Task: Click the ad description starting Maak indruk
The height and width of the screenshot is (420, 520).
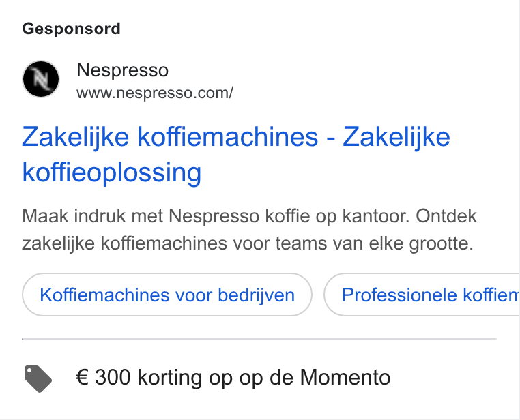Action: pos(249,230)
